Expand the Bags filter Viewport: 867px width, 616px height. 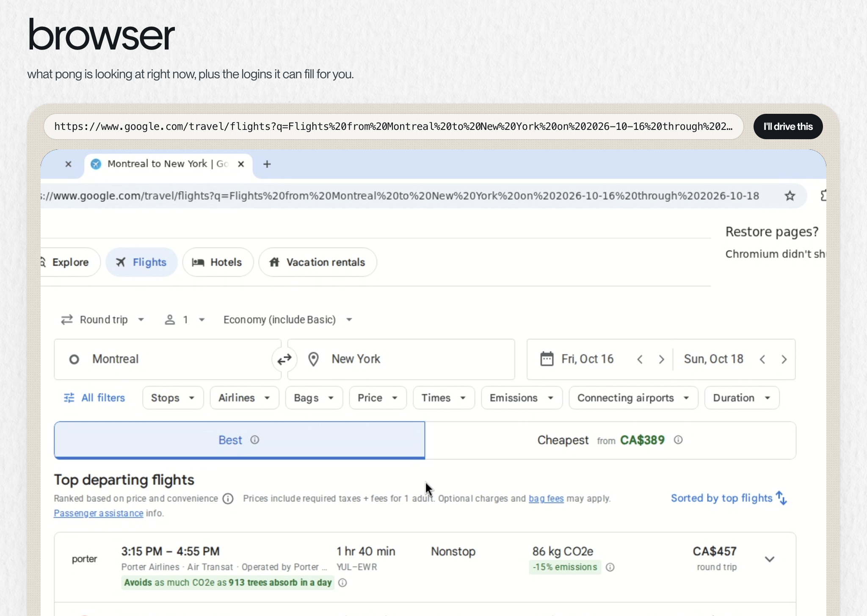tap(314, 398)
